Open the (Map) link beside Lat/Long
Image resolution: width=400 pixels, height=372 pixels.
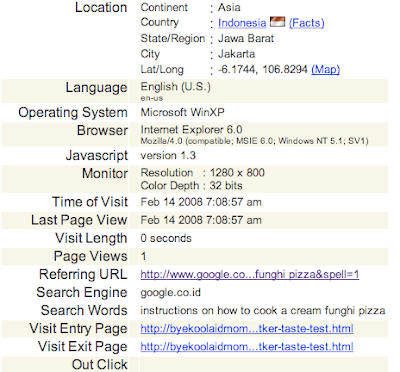[x=325, y=69]
